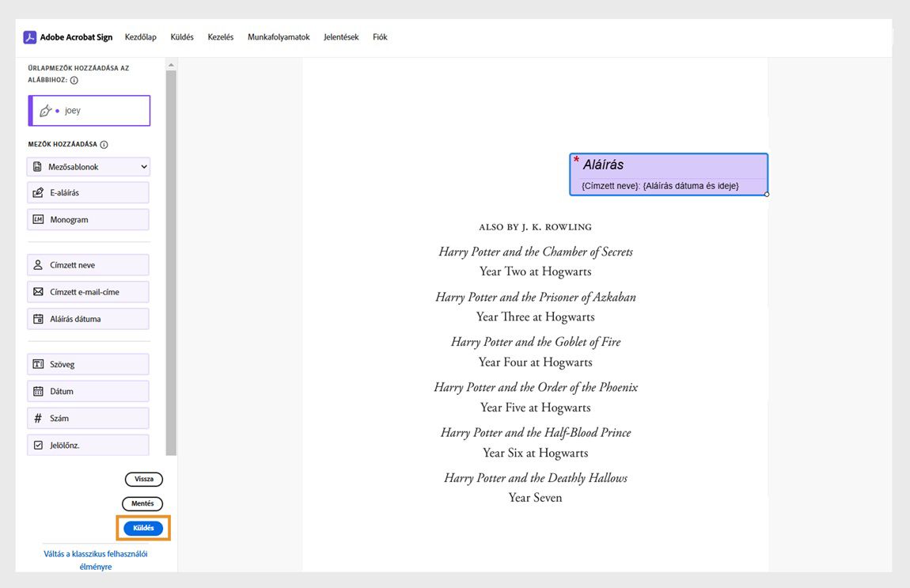Add a Jelölőnz. checkbox field
The width and height of the screenshot is (910, 588).
pyautogui.click(x=88, y=446)
